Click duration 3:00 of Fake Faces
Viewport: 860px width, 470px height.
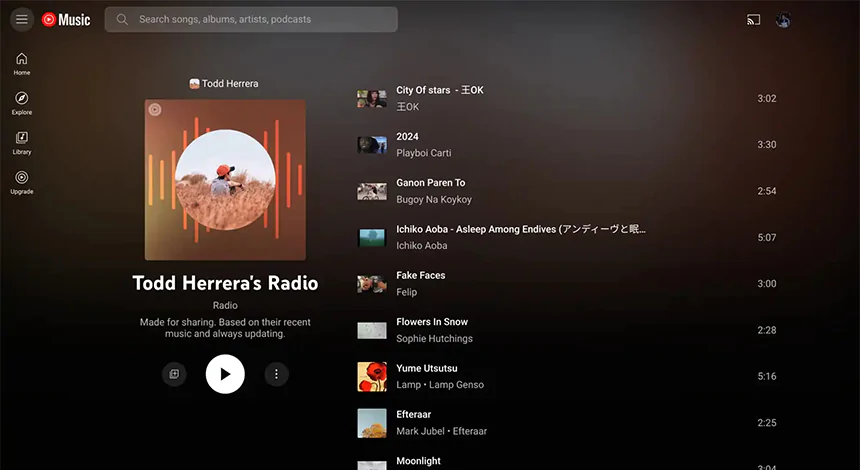pyautogui.click(x=767, y=284)
